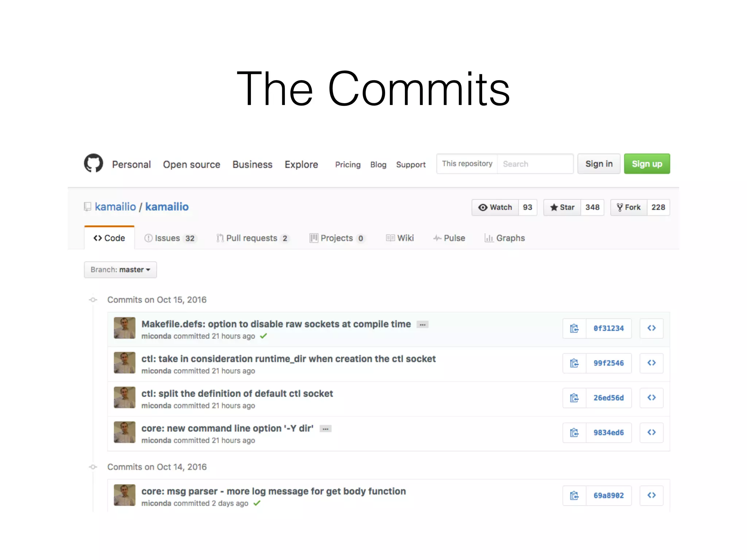747x560 pixels.
Task: Open the Explore nav item
Action: tap(301, 164)
